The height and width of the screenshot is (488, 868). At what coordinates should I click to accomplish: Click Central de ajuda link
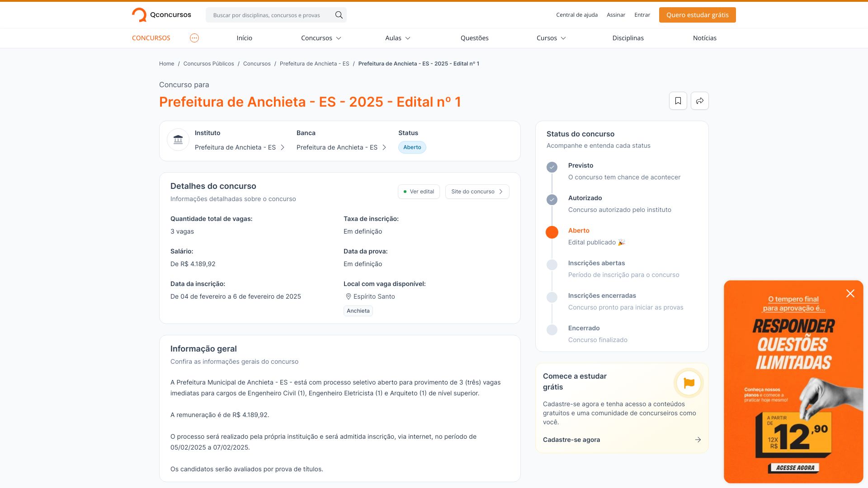[577, 15]
